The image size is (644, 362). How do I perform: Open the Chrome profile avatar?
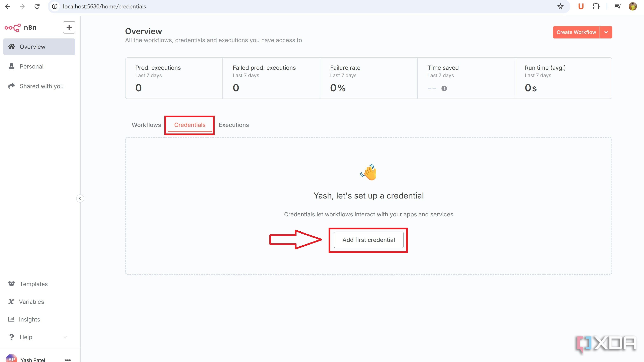coord(633,6)
